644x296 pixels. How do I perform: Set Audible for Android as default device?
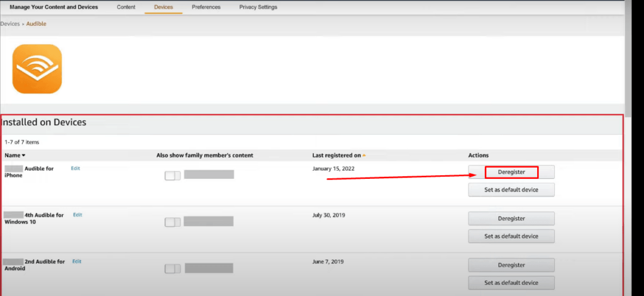coord(511,283)
